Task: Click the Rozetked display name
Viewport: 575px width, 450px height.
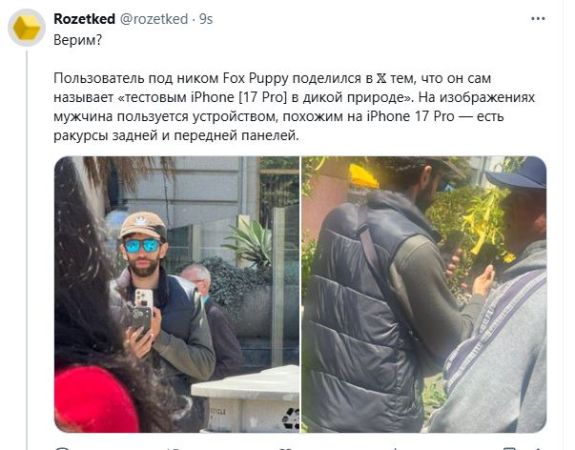Action: [84, 19]
